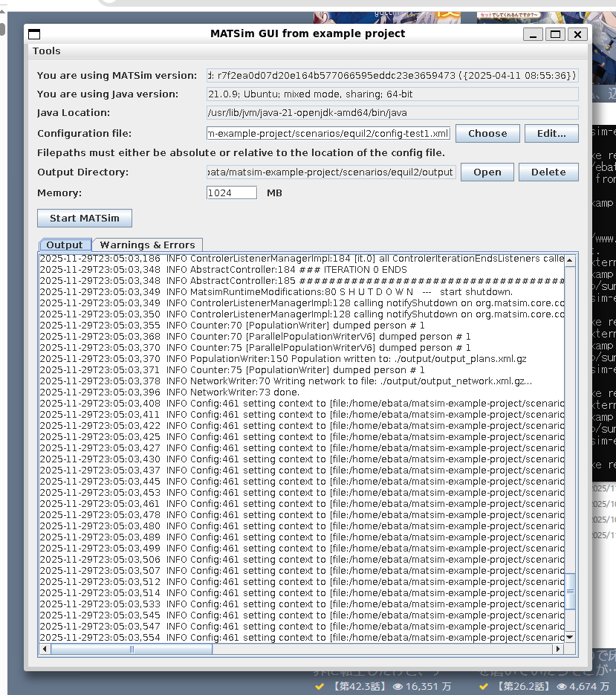The width and height of the screenshot is (616, 695).
Task: Click the horizontal scrollbar right arrow
Action: tap(558, 649)
